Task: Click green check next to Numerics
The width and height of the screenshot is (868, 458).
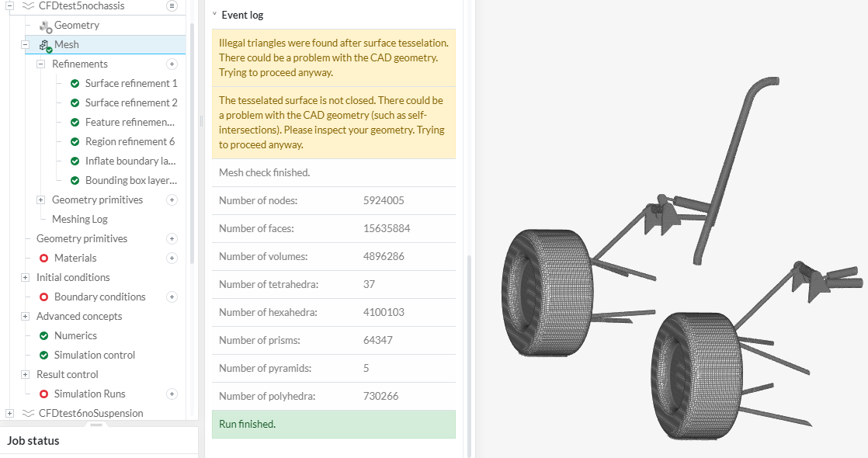Action: tap(43, 335)
